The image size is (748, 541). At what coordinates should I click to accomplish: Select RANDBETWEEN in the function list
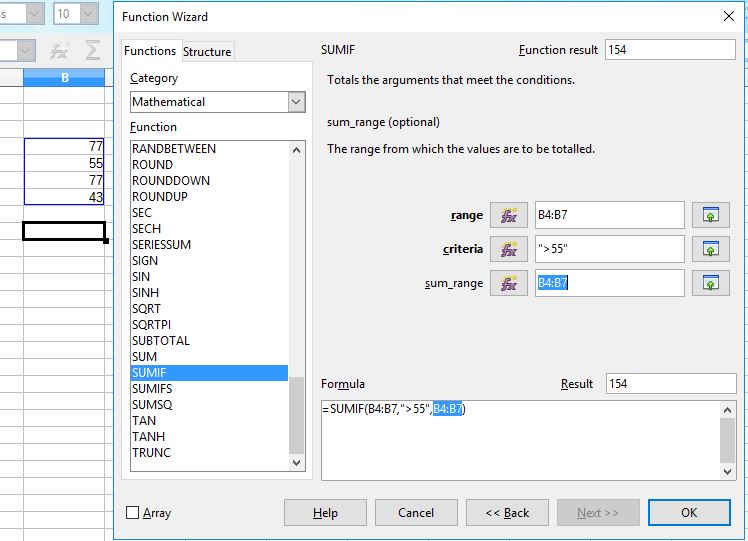(209, 149)
